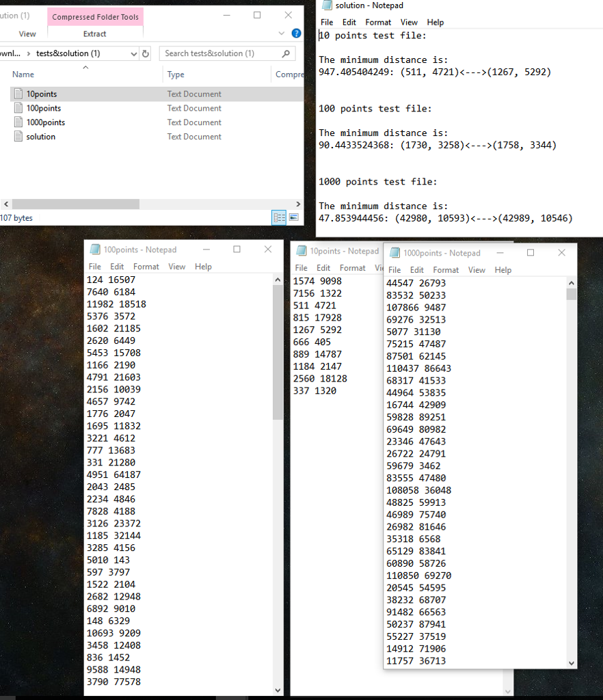Click the text document icon of 100points
The width and height of the screenshot is (603, 700).
coord(17,108)
